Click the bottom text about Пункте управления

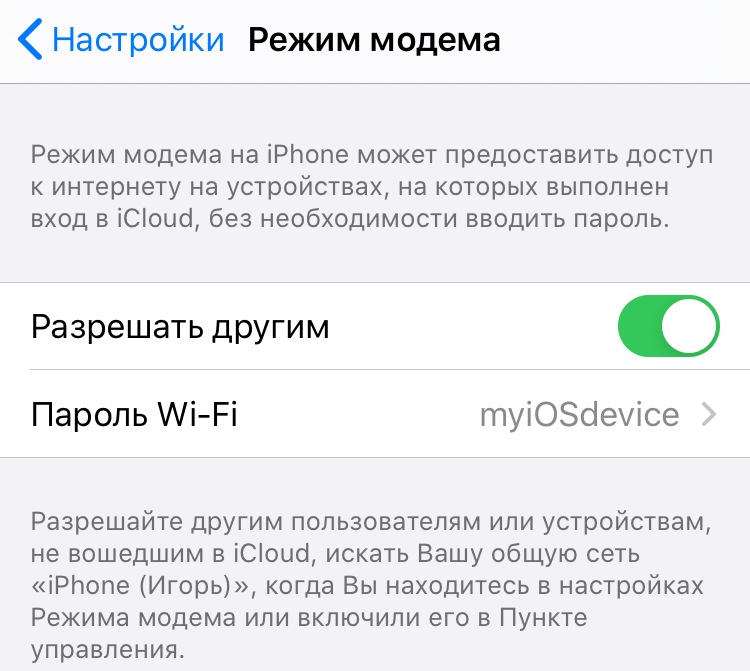coord(371,585)
